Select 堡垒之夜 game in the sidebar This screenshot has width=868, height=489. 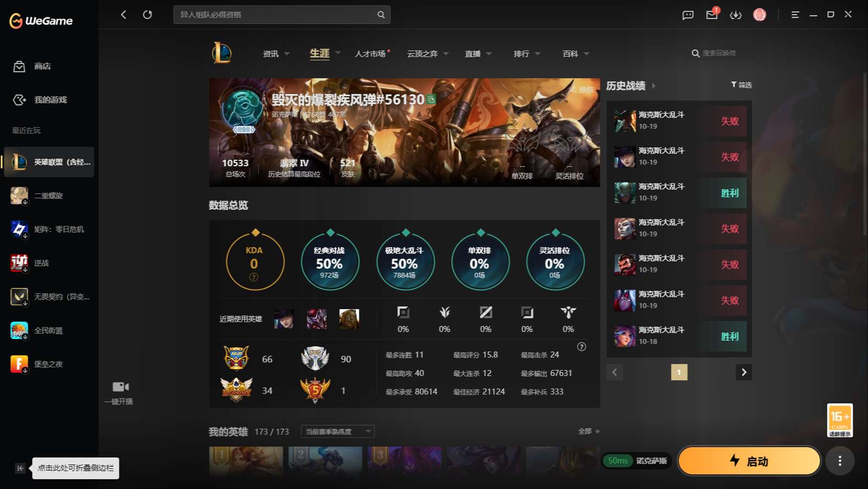coord(49,364)
